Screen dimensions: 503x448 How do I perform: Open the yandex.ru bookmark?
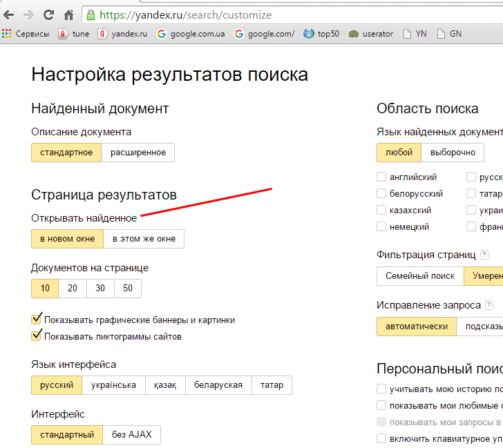point(122,34)
